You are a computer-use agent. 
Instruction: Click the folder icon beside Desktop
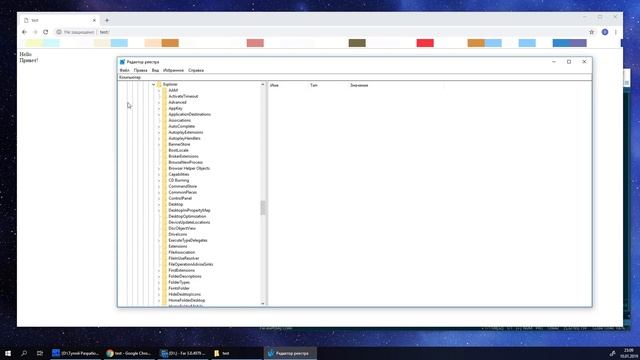tap(164, 204)
